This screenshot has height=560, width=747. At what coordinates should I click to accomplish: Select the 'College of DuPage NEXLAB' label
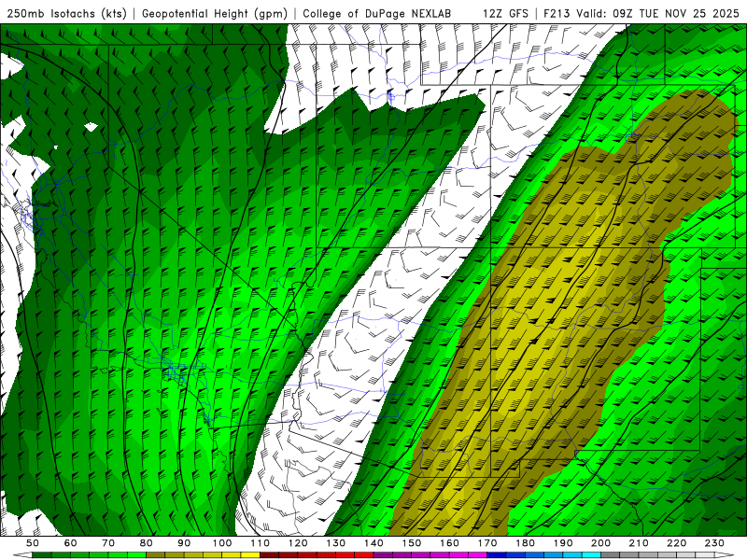[x=377, y=13]
